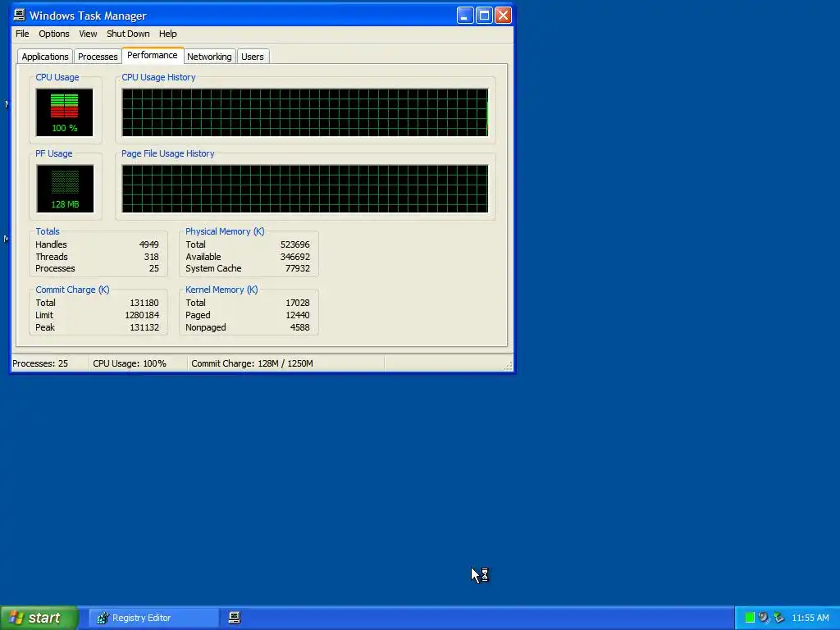The height and width of the screenshot is (630, 840).
Task: Click the Commit Charge (K) heading
Action: [72, 290]
